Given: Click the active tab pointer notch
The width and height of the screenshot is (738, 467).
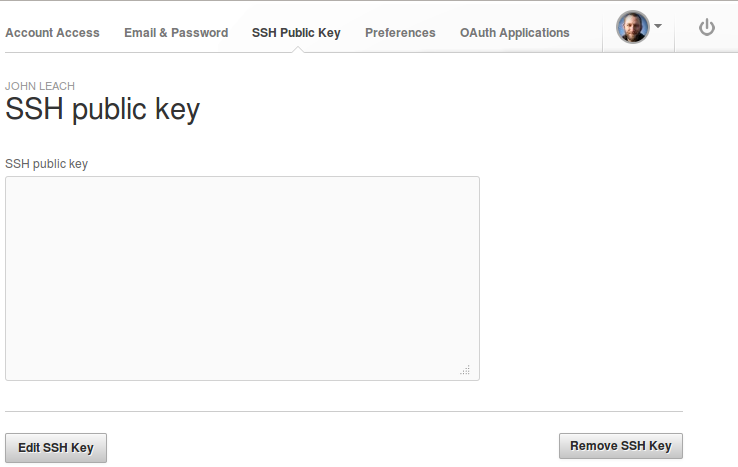Looking at the screenshot, I should click(297, 49).
